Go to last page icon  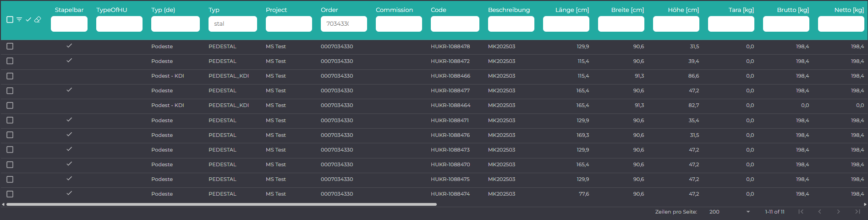pos(857,212)
